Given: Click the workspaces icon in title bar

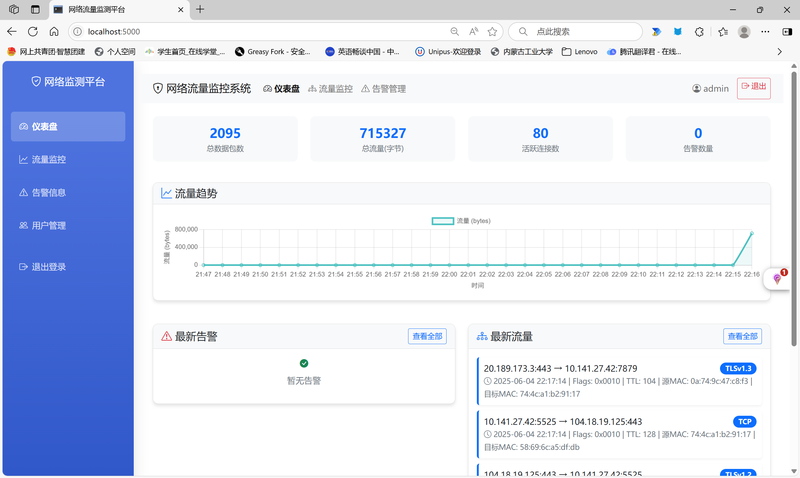Looking at the screenshot, I should click(x=14, y=9).
